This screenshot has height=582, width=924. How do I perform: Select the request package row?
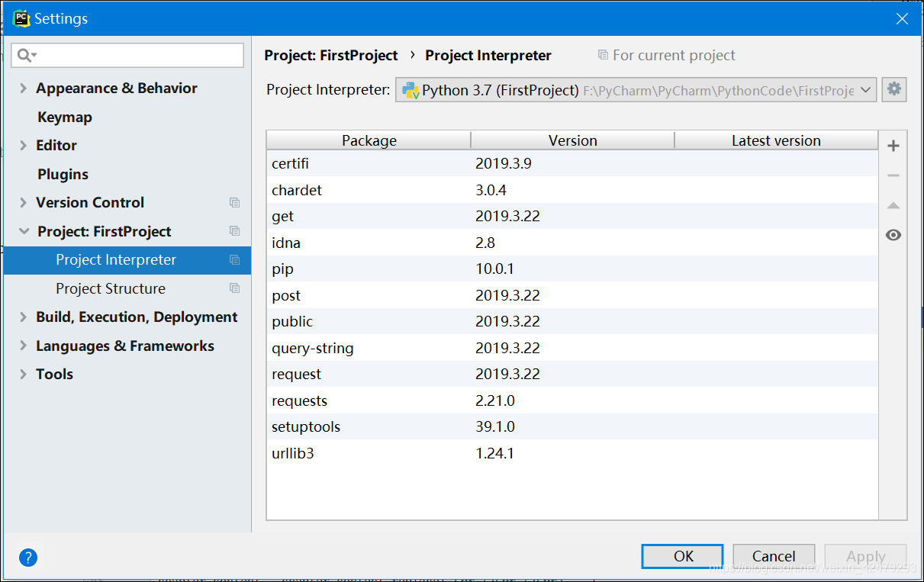coord(572,374)
